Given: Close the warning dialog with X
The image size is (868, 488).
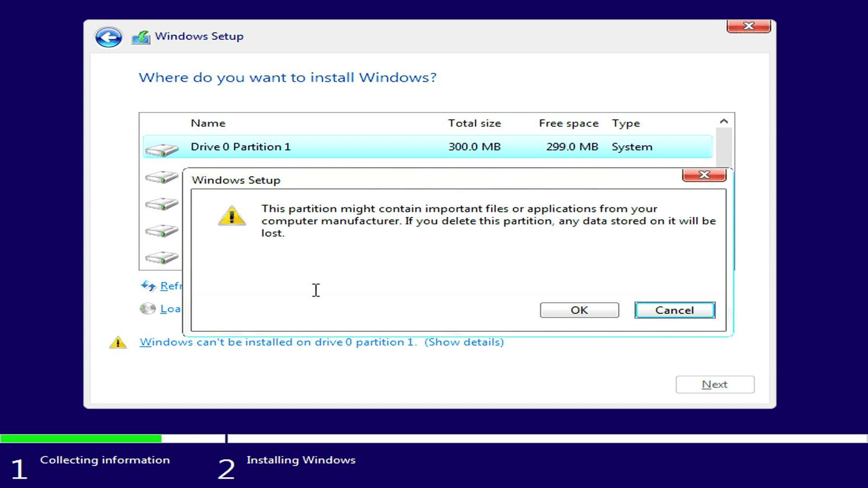Looking at the screenshot, I should pyautogui.click(x=704, y=175).
